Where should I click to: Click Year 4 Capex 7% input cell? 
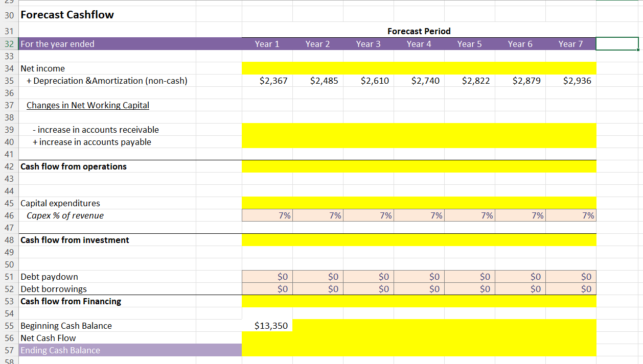coord(419,215)
